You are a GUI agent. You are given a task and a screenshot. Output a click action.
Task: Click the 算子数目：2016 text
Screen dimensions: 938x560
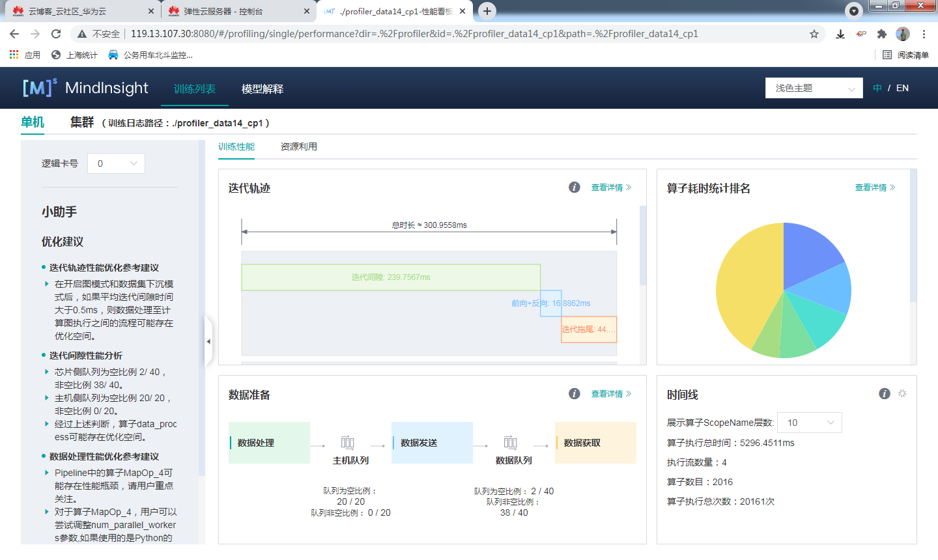click(700, 482)
